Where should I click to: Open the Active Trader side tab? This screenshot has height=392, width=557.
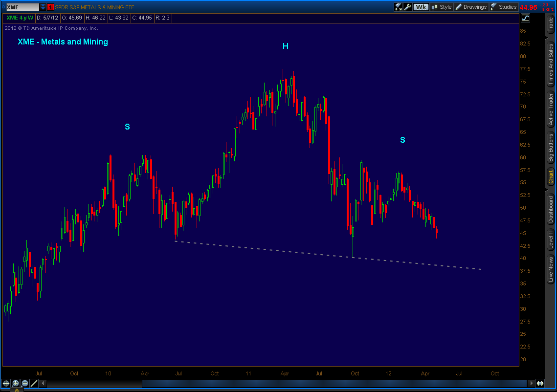551,109
